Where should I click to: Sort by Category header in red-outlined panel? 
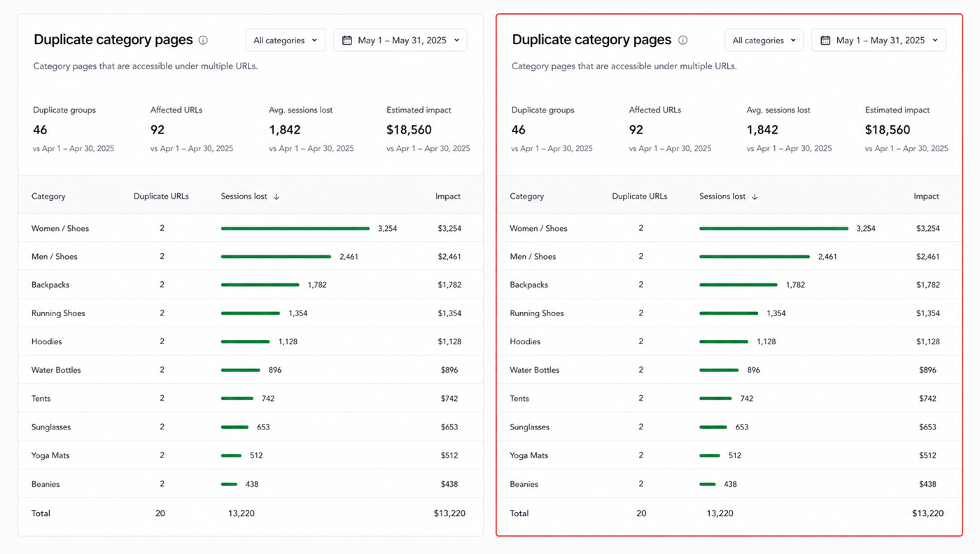click(527, 197)
